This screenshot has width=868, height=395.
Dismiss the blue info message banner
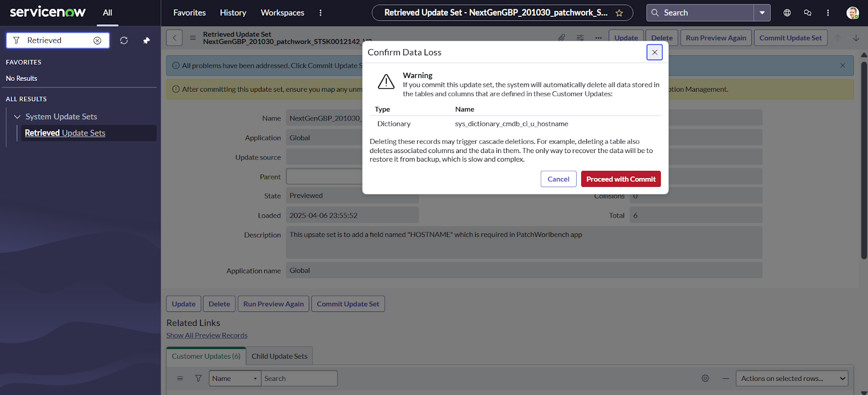coord(843,66)
